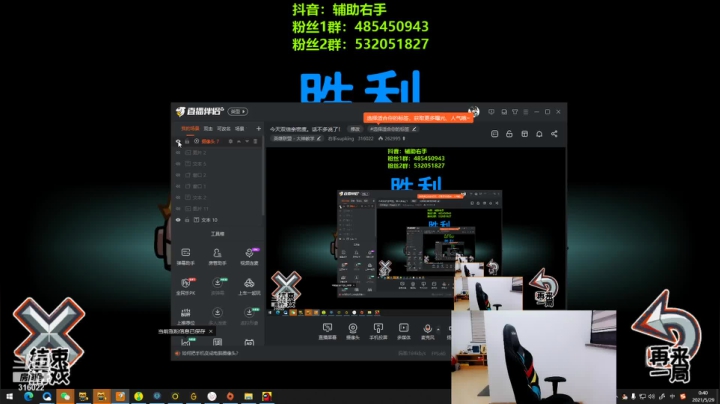Click the webcam preview thumbnail in canvas
This screenshot has width=720, height=404.
(x=488, y=293)
